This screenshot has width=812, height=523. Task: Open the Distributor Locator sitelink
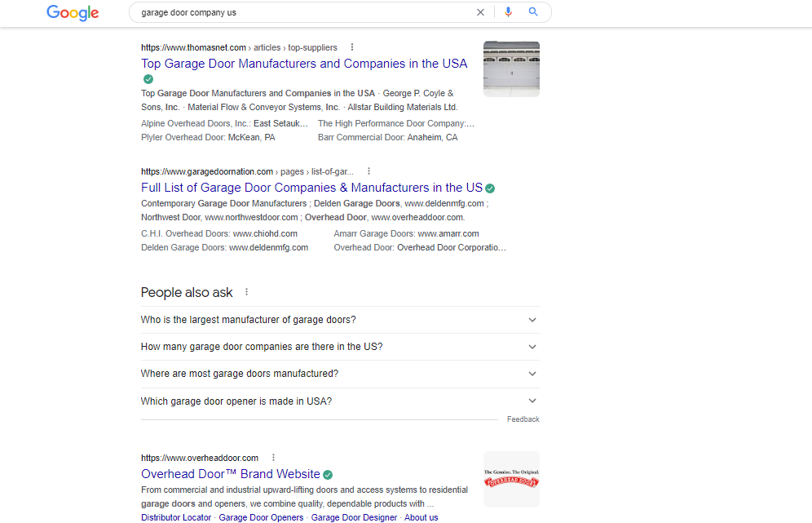click(176, 517)
